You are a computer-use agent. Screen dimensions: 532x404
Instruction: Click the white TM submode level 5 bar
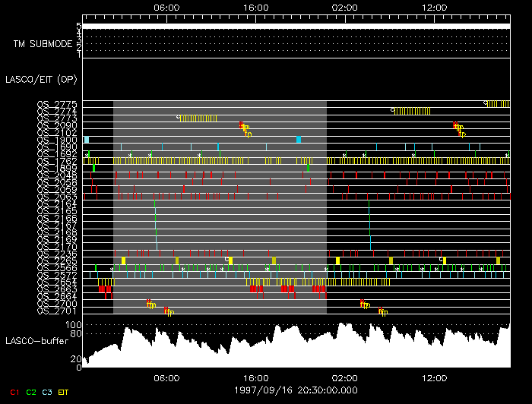pos(295,26)
